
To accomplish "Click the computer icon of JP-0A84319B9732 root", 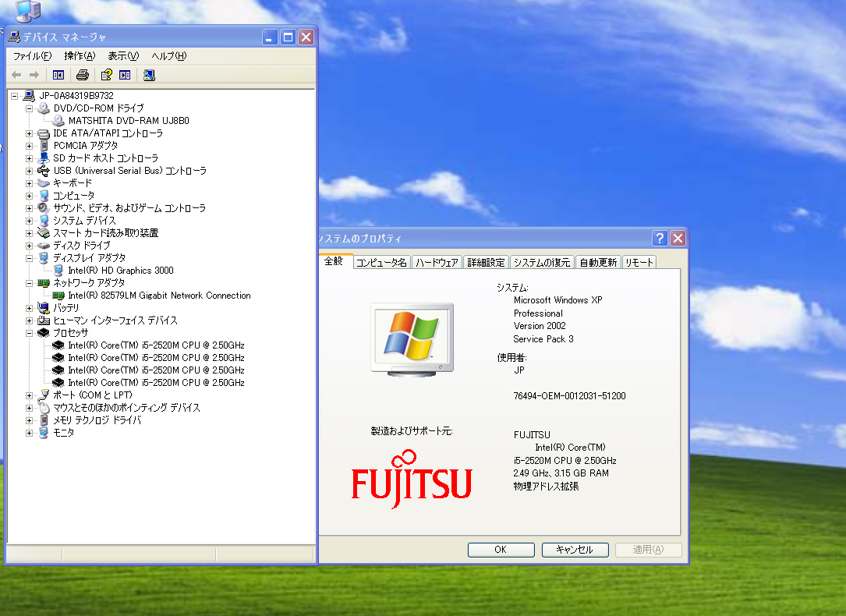I will [x=29, y=96].
